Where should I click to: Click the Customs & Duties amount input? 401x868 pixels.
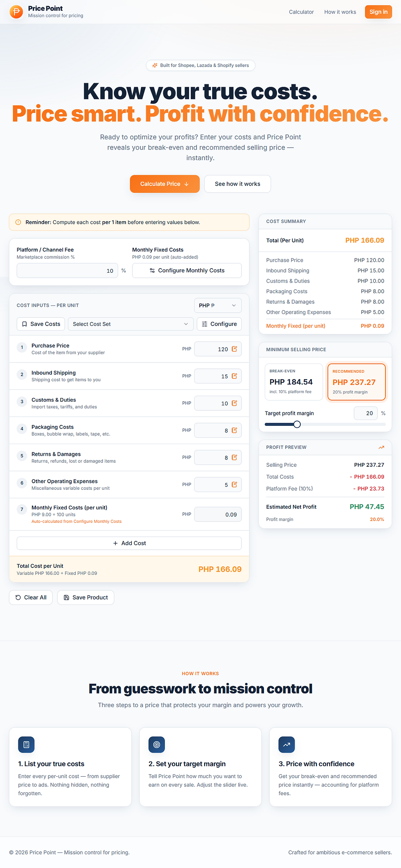point(218,403)
